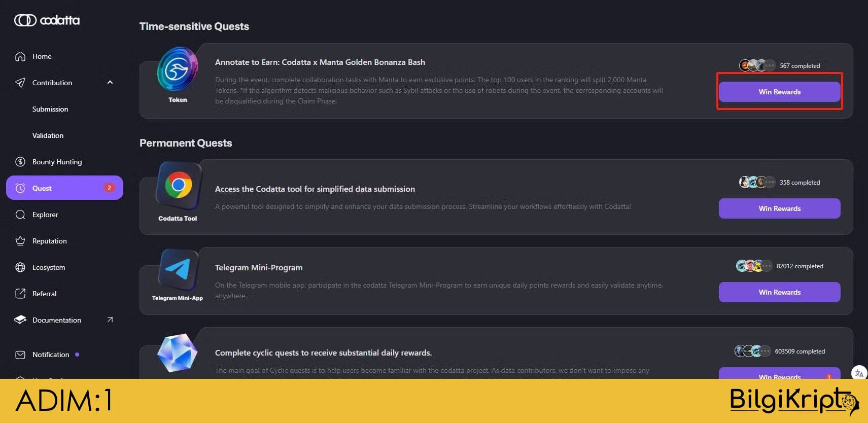Click the Contribution paper-plane icon
The width and height of the screenshot is (868, 423).
pos(20,83)
